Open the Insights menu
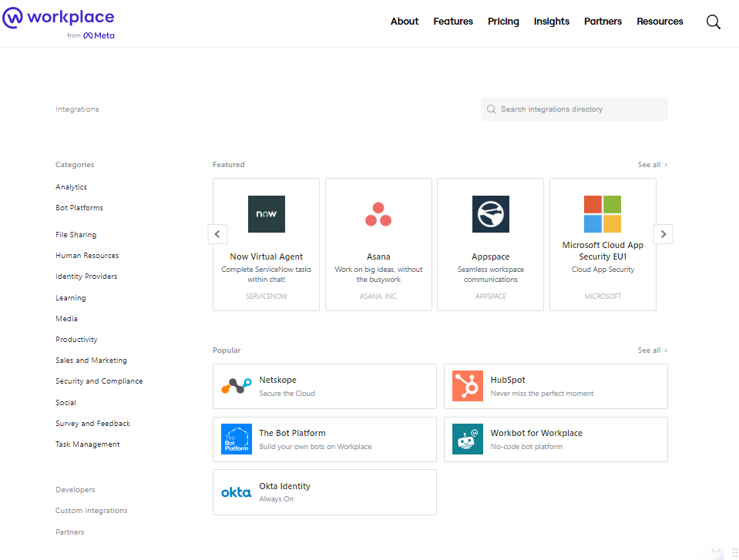This screenshot has height=560, width=739. [552, 22]
